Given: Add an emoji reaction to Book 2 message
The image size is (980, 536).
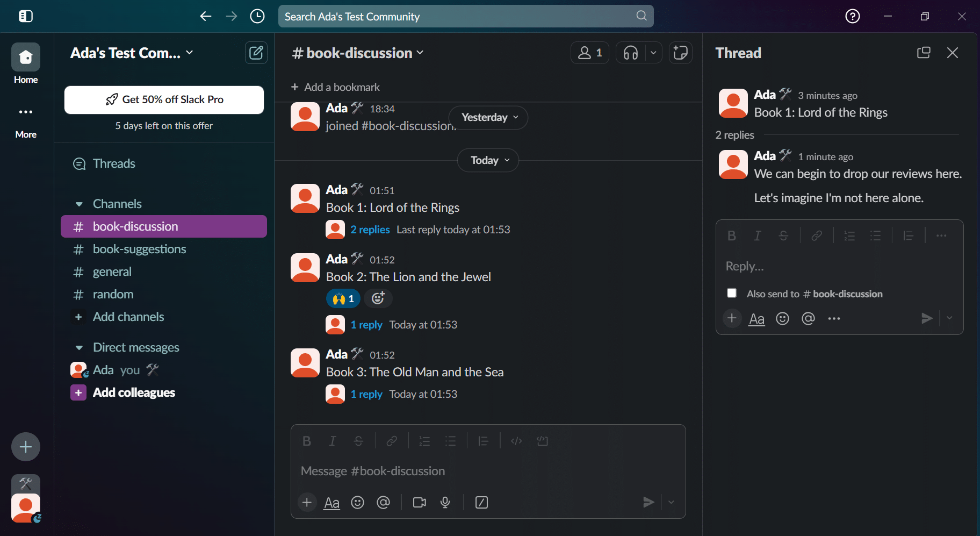Looking at the screenshot, I should [x=378, y=298].
